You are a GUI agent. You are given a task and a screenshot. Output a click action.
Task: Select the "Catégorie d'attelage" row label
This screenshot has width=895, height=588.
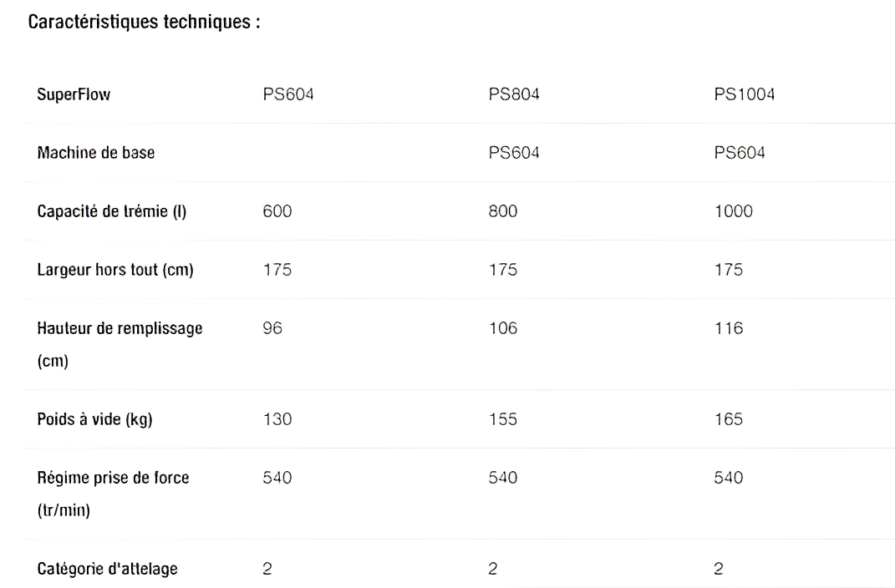107,570
